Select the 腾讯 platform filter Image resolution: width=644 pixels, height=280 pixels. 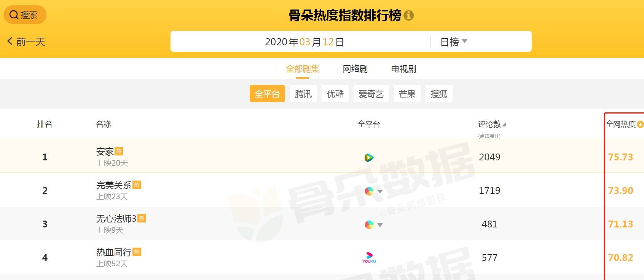coord(303,94)
